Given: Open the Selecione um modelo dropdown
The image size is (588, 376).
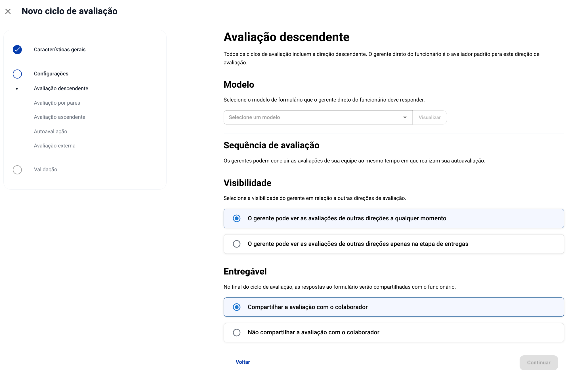Looking at the screenshot, I should click(318, 117).
